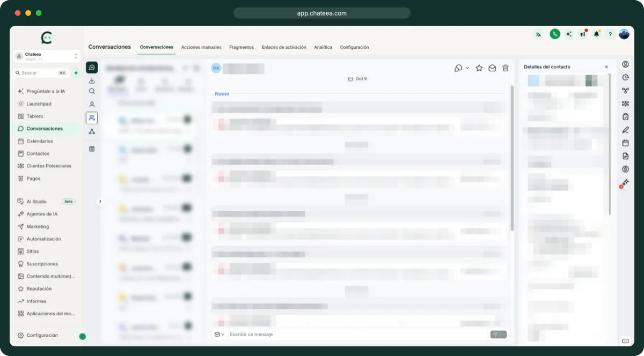The height and width of the screenshot is (356, 644).
Task: Go to Enlaces de activación tab
Action: tap(284, 47)
